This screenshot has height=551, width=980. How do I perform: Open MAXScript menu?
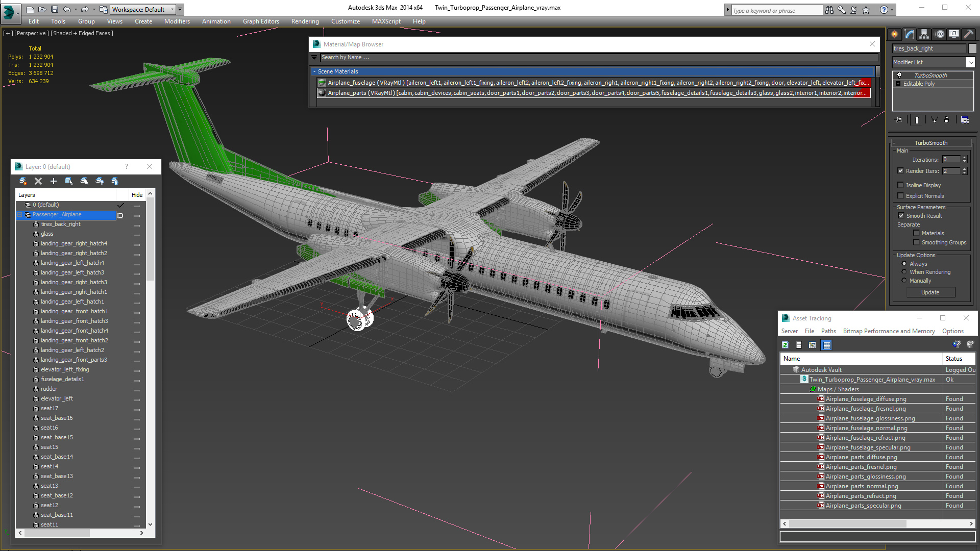pos(386,21)
